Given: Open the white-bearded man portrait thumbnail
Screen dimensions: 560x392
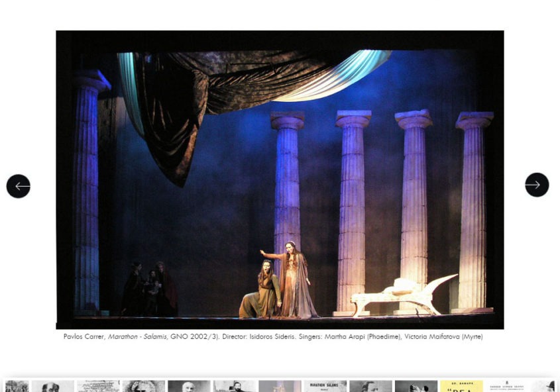Looking at the screenshot, I should click(x=189, y=386).
